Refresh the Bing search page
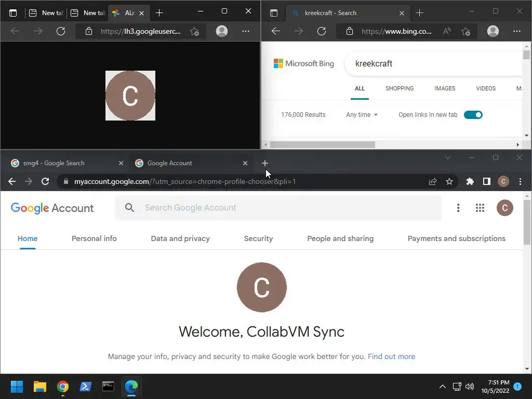The width and height of the screenshot is (532, 399). (321, 31)
